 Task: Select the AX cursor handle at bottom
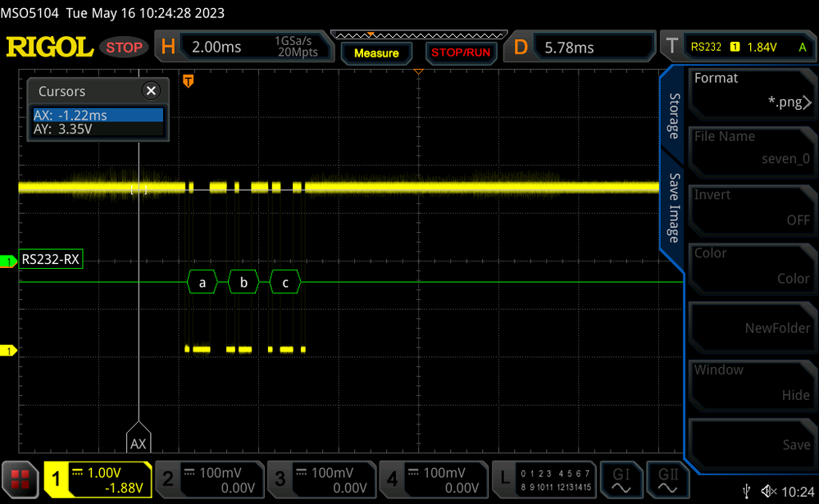pos(139,437)
